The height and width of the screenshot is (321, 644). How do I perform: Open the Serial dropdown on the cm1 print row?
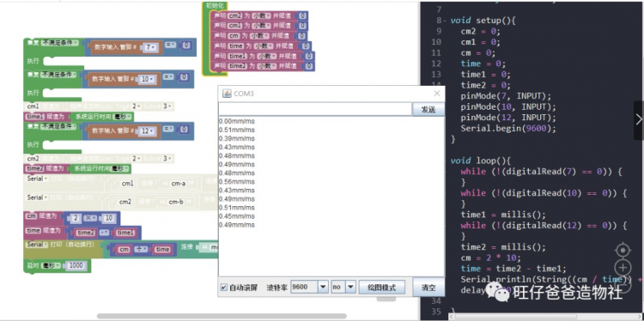pos(38,179)
